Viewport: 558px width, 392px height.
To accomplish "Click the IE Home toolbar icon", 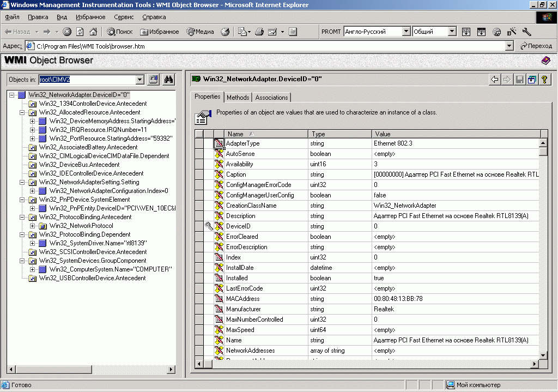I will (93, 32).
